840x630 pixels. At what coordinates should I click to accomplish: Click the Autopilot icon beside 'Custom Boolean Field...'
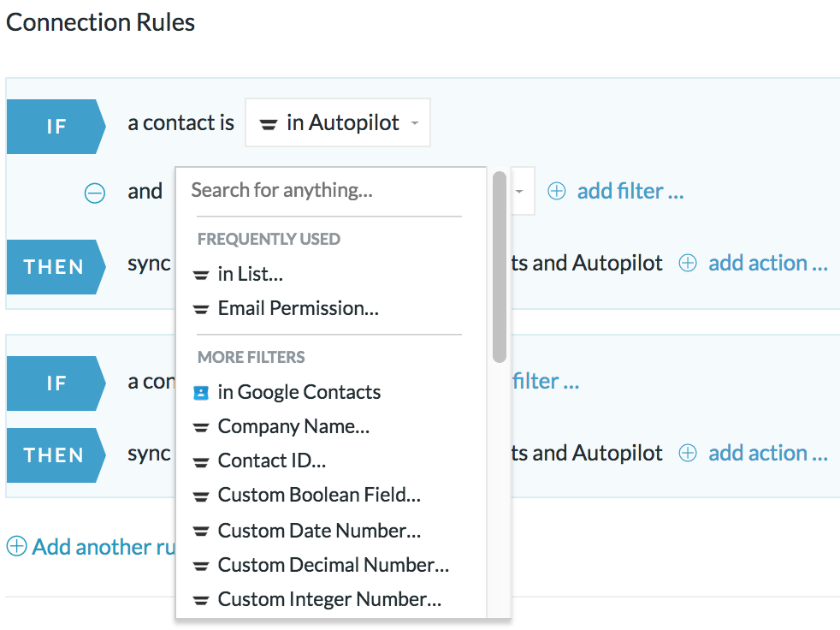coord(201,497)
